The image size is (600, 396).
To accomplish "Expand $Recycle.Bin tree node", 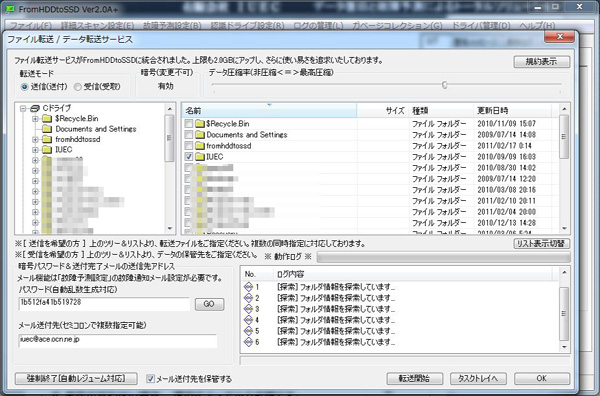I will (x=35, y=119).
